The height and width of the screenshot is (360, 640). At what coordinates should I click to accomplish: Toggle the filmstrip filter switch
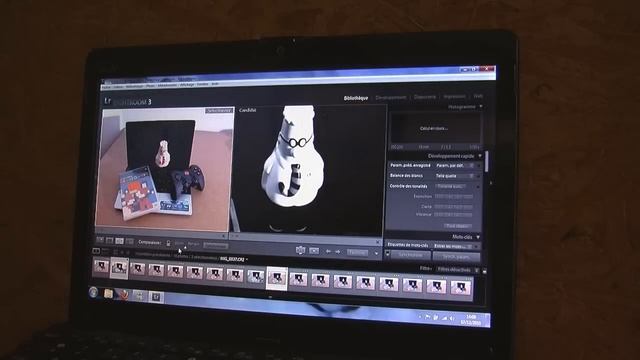tap(484, 270)
